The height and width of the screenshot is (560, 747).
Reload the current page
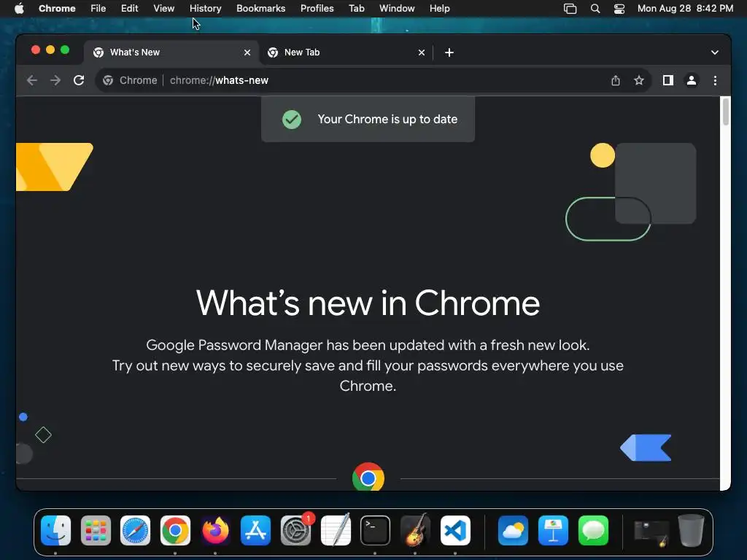(x=79, y=80)
